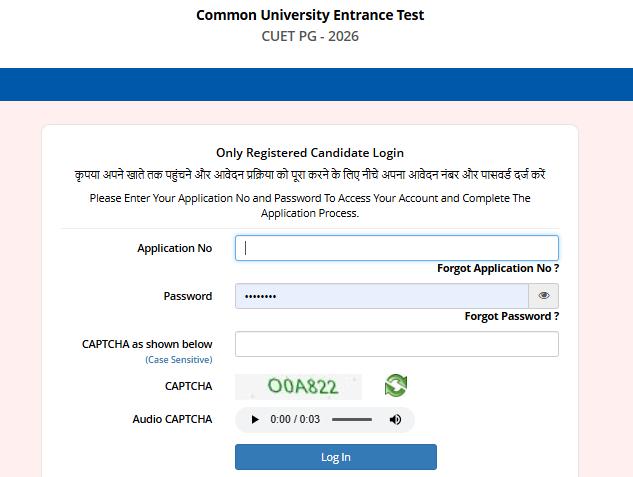Click the O0A822 CAPTCHA image
The height and width of the screenshot is (477, 633).
[x=300, y=386]
